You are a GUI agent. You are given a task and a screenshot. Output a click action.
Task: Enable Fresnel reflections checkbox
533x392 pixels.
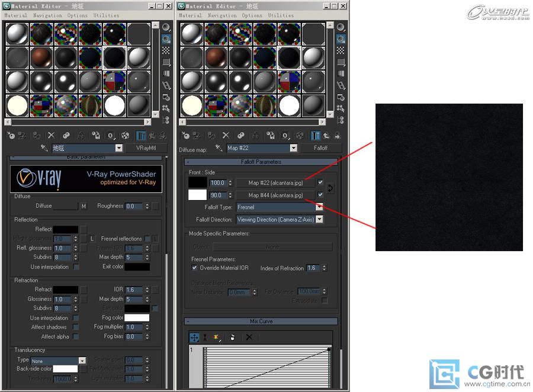click(147, 239)
